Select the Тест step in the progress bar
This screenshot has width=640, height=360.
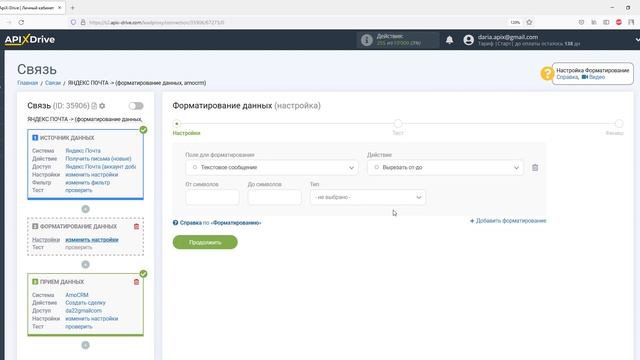398,123
